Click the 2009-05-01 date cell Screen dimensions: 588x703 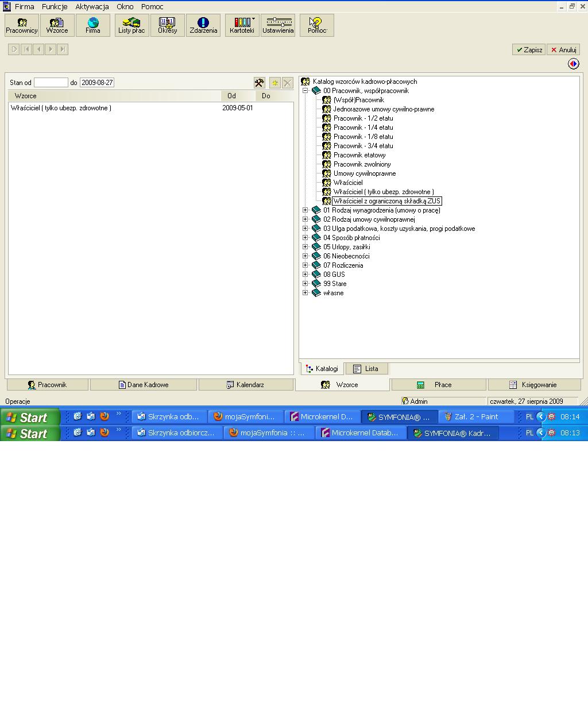tap(238, 108)
